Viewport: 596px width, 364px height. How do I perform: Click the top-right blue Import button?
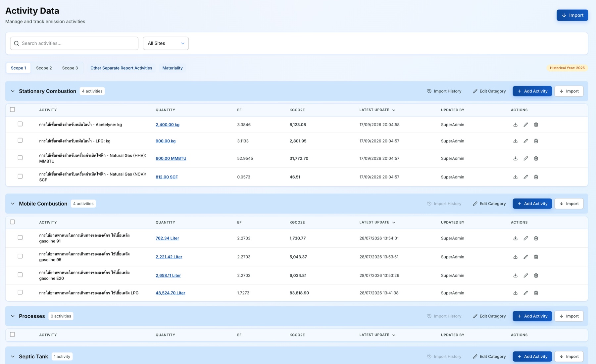tap(572, 15)
